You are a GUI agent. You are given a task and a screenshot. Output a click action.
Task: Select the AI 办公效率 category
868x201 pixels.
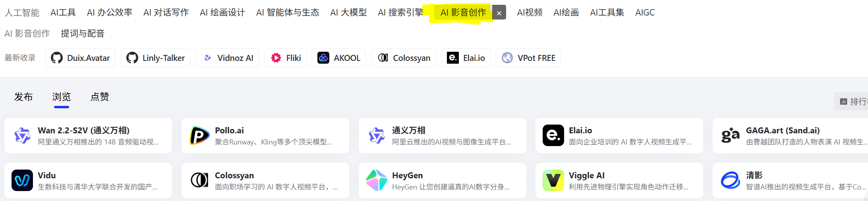pyautogui.click(x=110, y=13)
